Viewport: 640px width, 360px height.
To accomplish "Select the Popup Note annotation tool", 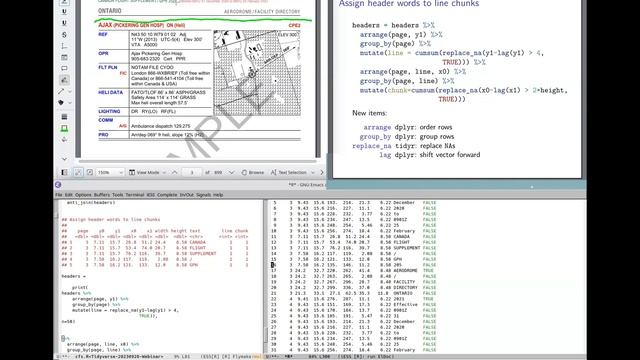I will click(64, 69).
